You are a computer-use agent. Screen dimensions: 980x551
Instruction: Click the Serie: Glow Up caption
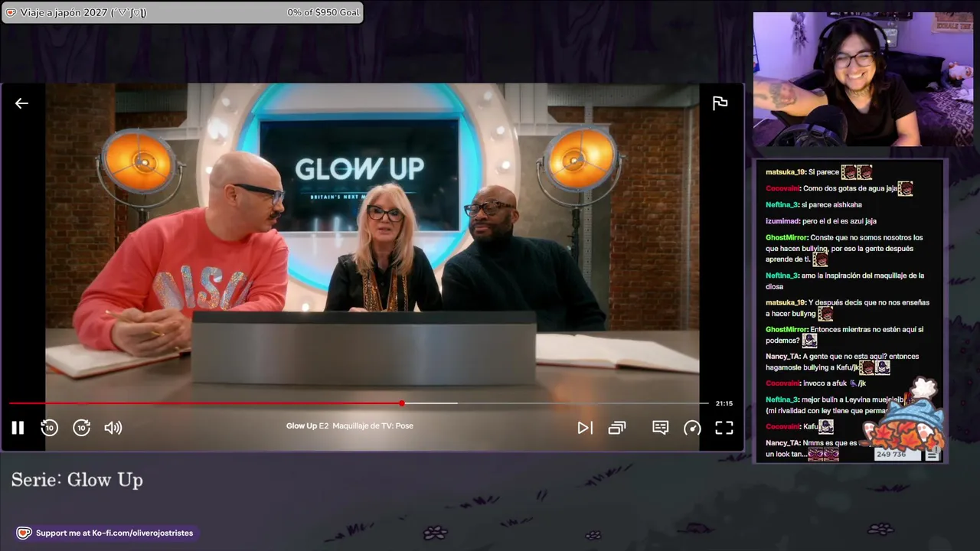click(77, 480)
